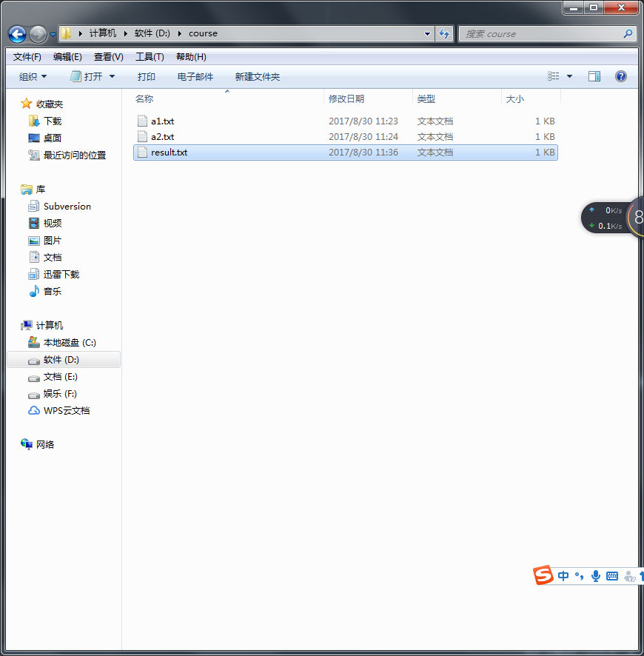644x656 pixels.
Task: Toggle sort direction on the 名称 column
Action: click(144, 98)
